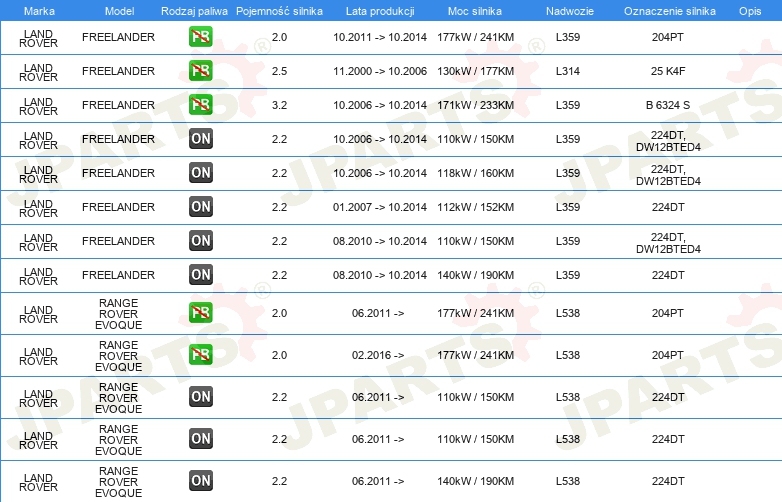Click date range 01.2007 -> 10.2014
Screen dimensions: 782x502
[x=380, y=207]
